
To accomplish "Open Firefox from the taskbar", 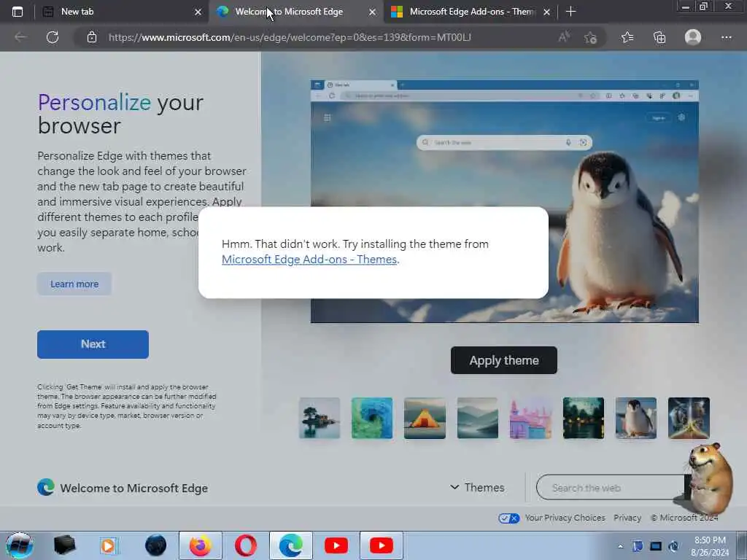I will pos(201,545).
